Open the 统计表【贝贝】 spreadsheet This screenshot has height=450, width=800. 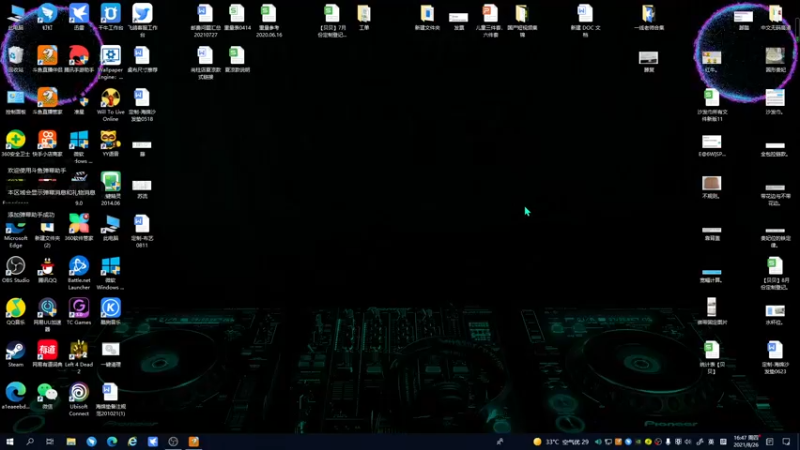[x=712, y=357]
